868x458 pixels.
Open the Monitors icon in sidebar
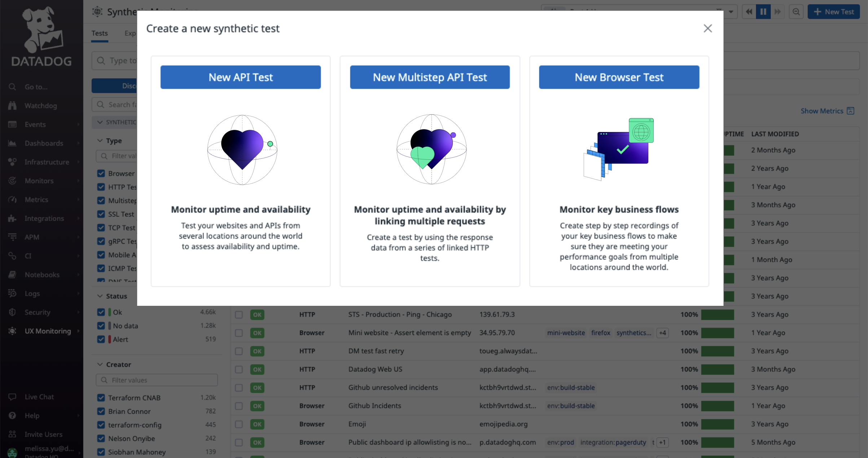(12, 181)
